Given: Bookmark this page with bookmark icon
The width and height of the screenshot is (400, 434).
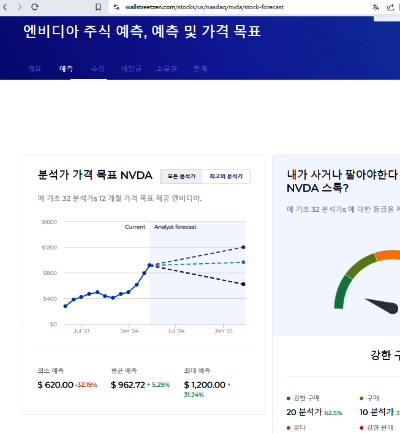Looking at the screenshot, I should 98,7.
